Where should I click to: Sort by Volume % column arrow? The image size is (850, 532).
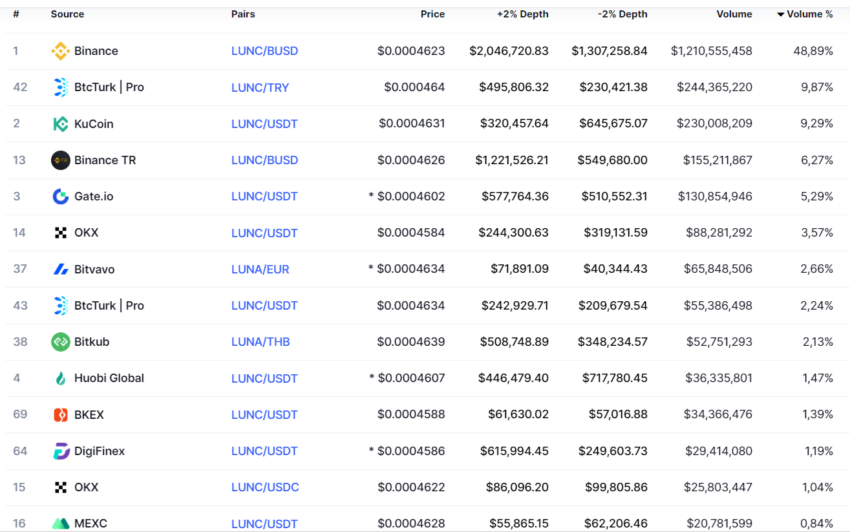[x=781, y=14]
